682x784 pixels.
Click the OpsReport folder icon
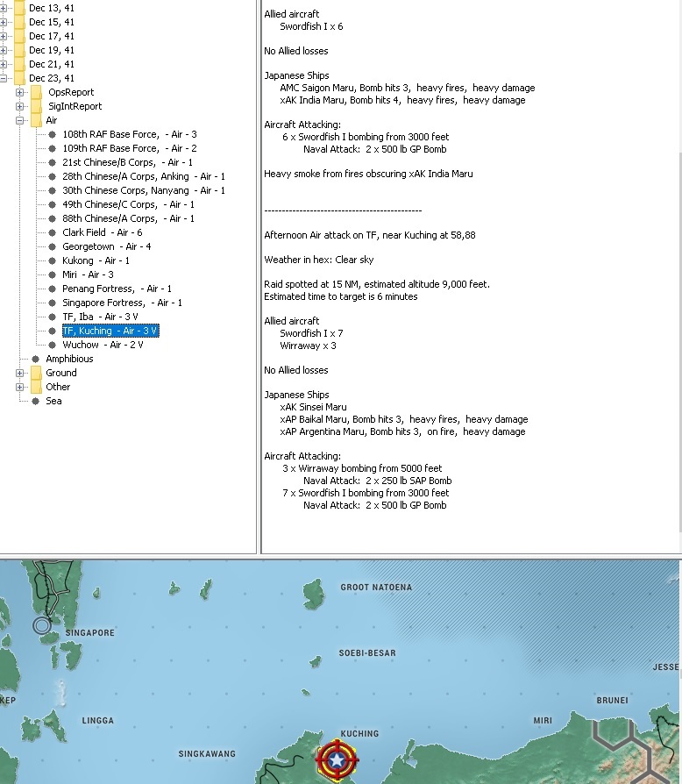pyautogui.click(x=36, y=92)
